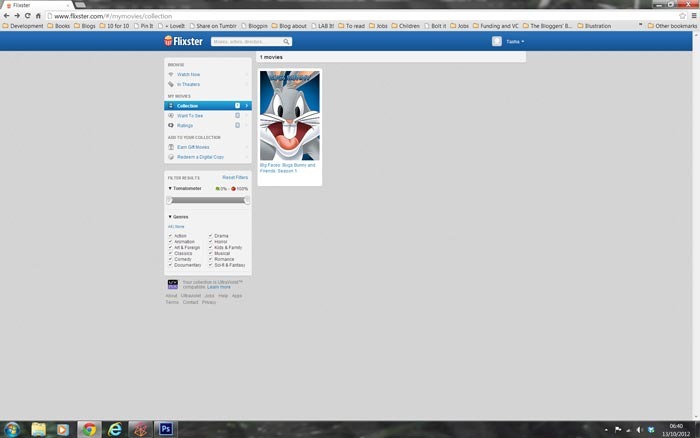
Task: Open the Funding and VC bookmarks folder
Action: click(x=496, y=26)
